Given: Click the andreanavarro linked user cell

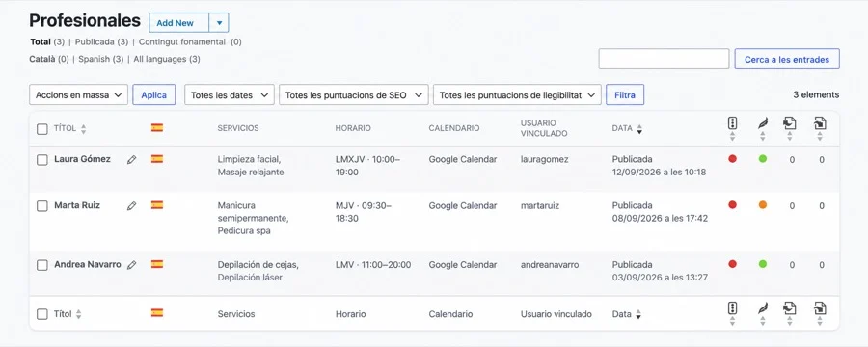Looking at the screenshot, I should 550,264.
